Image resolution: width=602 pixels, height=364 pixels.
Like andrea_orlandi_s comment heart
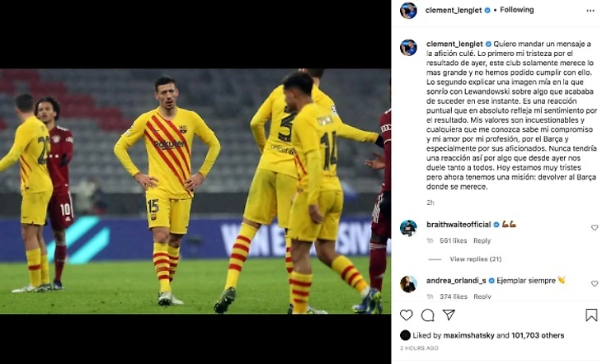(x=595, y=283)
